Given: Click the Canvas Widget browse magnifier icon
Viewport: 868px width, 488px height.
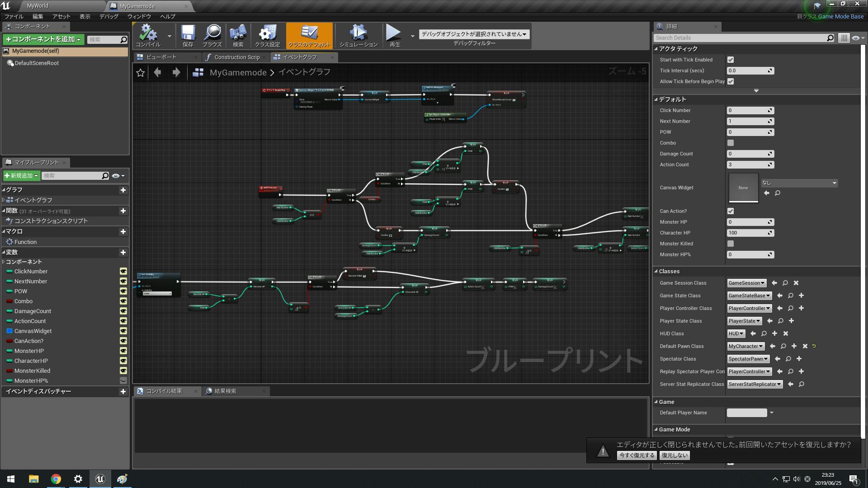Looking at the screenshot, I should tap(778, 193).
